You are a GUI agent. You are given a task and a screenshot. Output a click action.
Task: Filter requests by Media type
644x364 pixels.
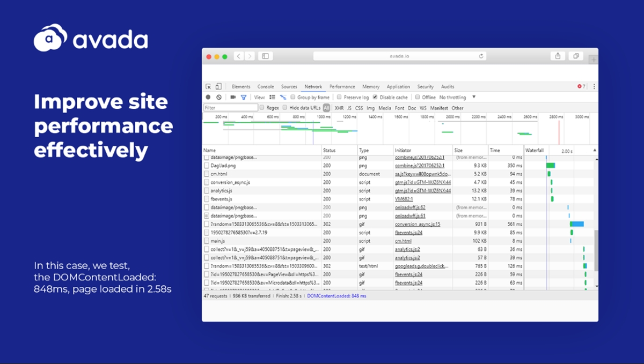(x=385, y=108)
